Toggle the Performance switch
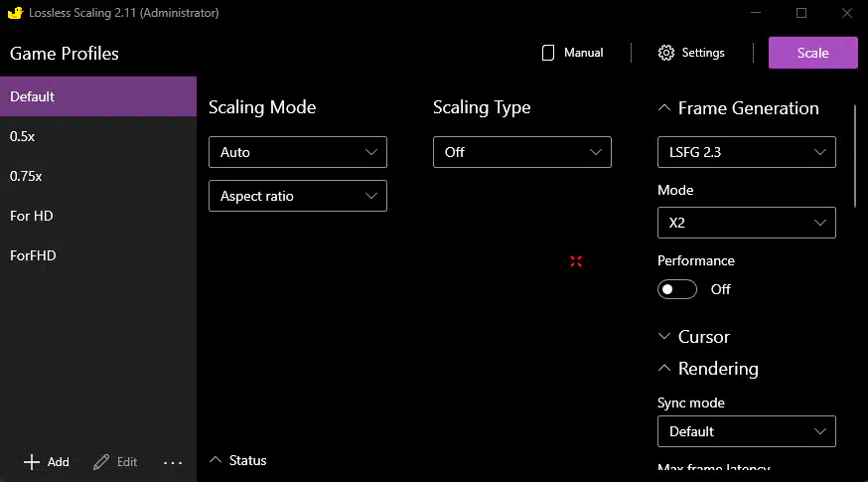Viewport: 868px width, 482px height. pyautogui.click(x=677, y=289)
